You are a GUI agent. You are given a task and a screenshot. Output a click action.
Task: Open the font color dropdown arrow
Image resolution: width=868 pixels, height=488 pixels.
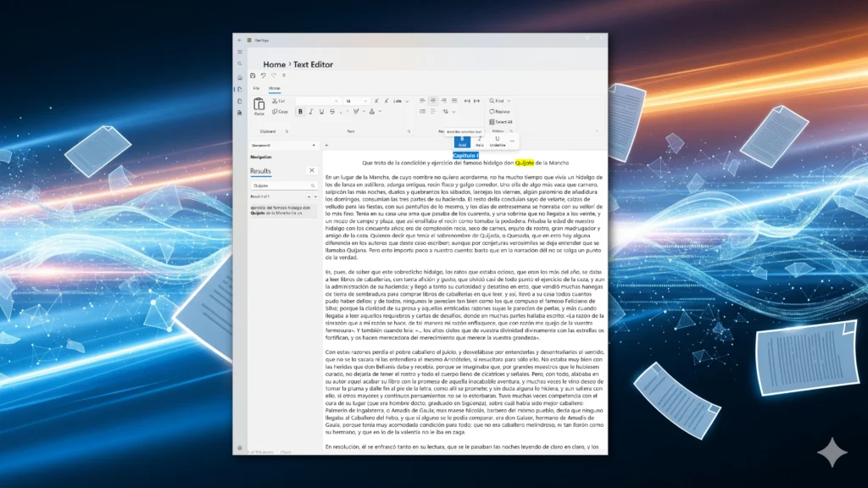[381, 111]
